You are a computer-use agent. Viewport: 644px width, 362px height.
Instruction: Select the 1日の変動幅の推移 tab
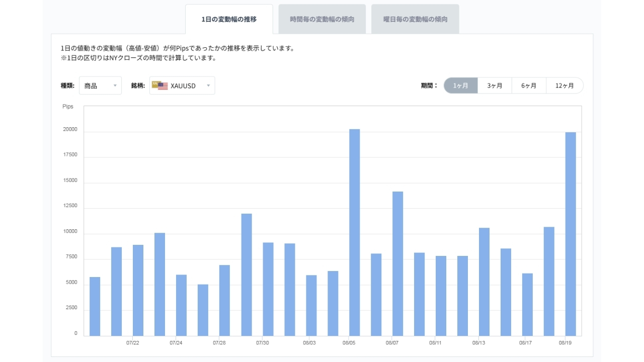pyautogui.click(x=229, y=19)
